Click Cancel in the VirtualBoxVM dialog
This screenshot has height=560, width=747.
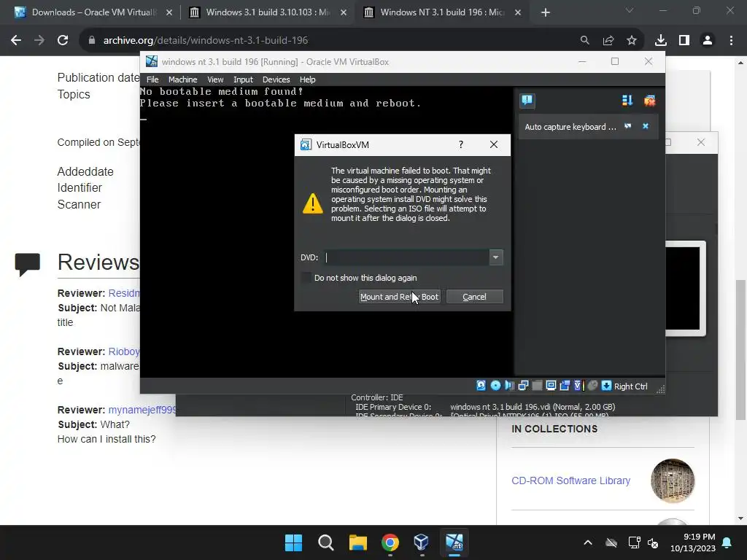click(474, 297)
